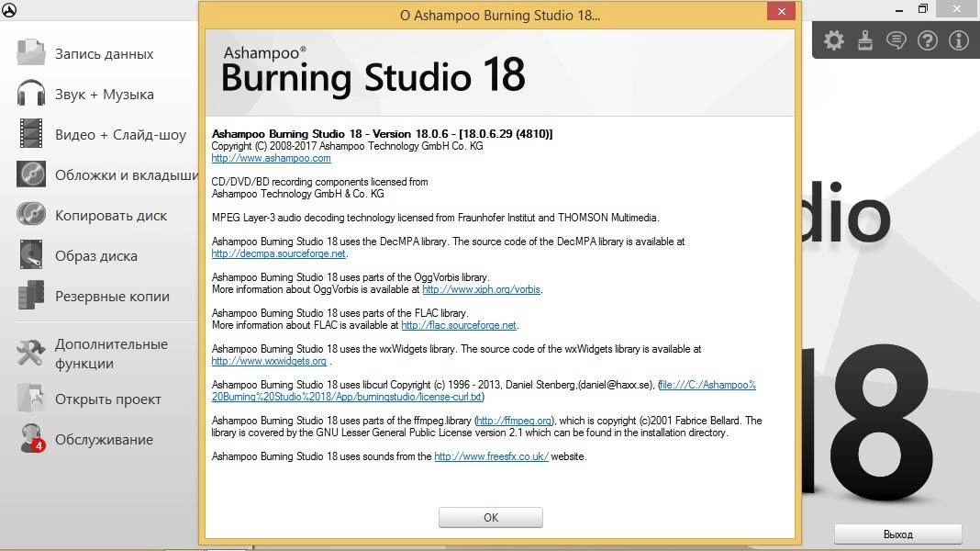Open the www.wxwidgets.org link
The image size is (980, 551).
coord(269,361)
